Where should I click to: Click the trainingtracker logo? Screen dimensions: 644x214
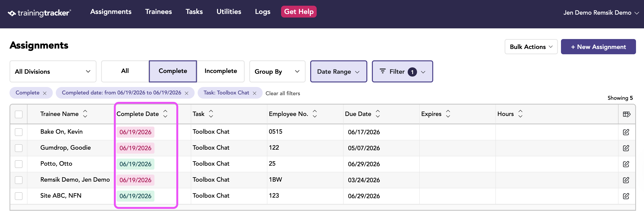click(x=39, y=13)
